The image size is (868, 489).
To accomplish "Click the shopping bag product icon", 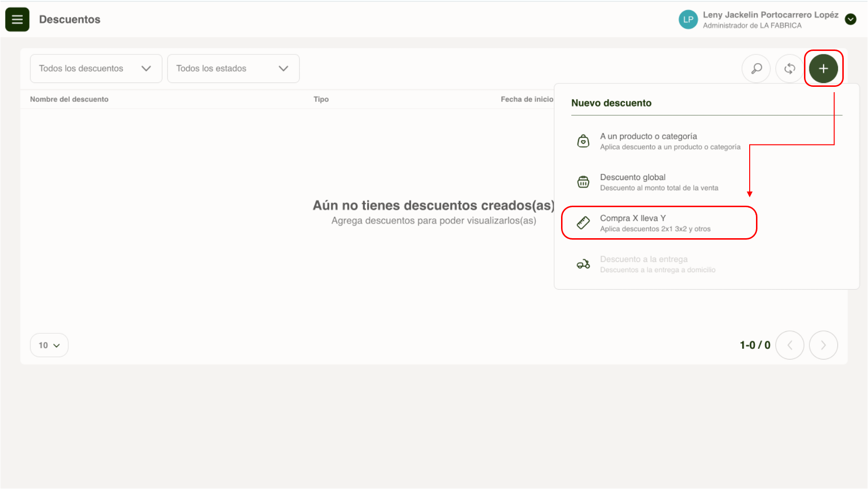I will 583,141.
